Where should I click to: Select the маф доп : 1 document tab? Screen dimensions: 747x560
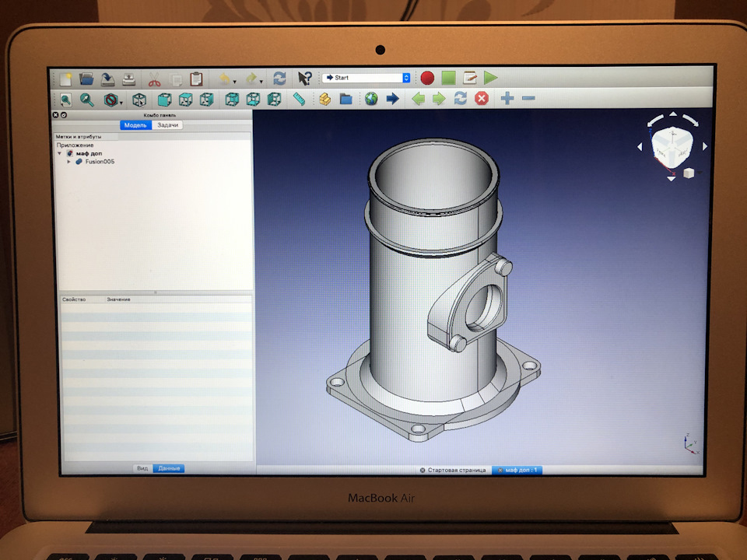click(517, 470)
